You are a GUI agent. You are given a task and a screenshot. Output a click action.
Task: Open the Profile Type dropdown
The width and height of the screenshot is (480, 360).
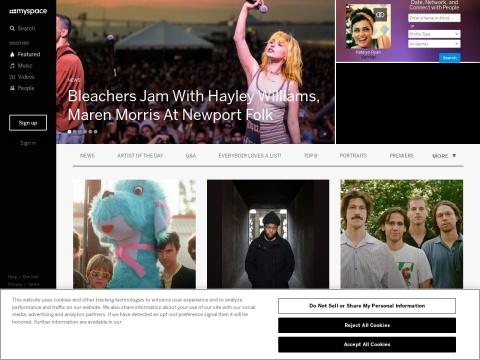point(434,34)
